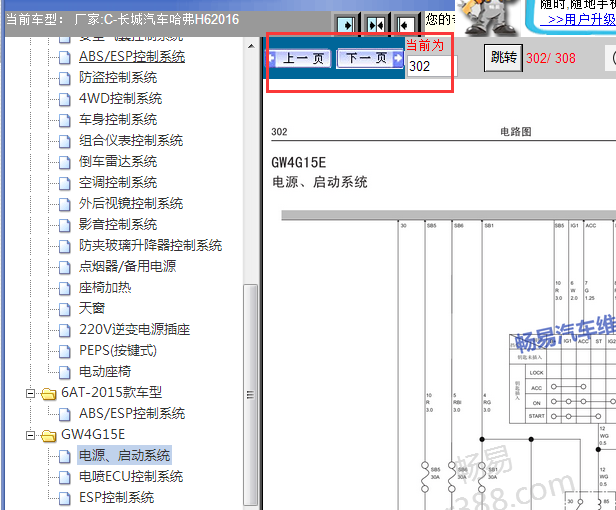Select the GW4G15E folder in tree
Viewport: 616px width, 510px height.
pos(93,435)
